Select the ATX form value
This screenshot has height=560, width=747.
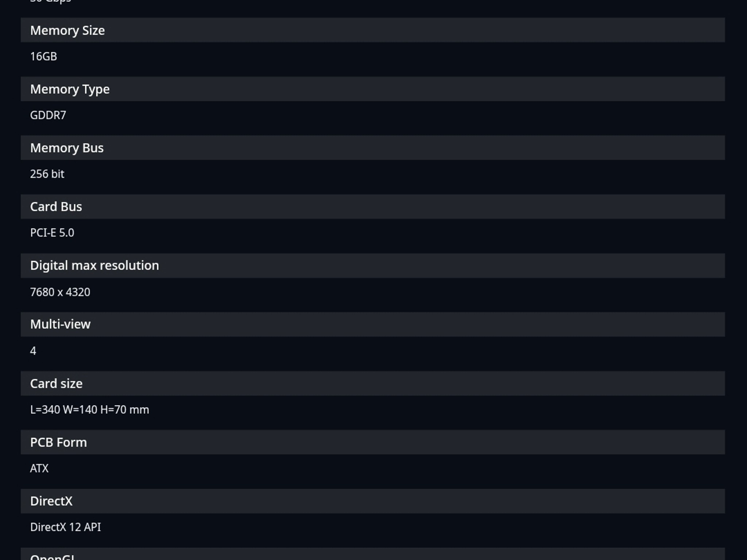(x=39, y=468)
